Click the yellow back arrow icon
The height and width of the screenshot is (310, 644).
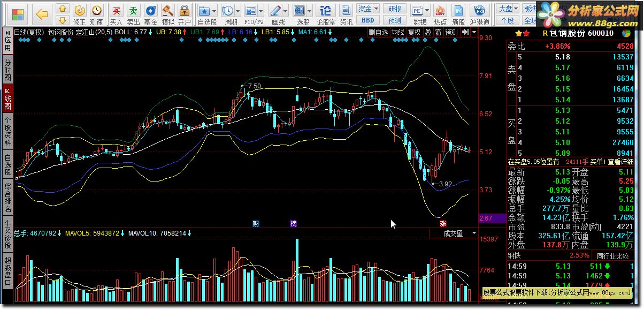tap(42, 14)
